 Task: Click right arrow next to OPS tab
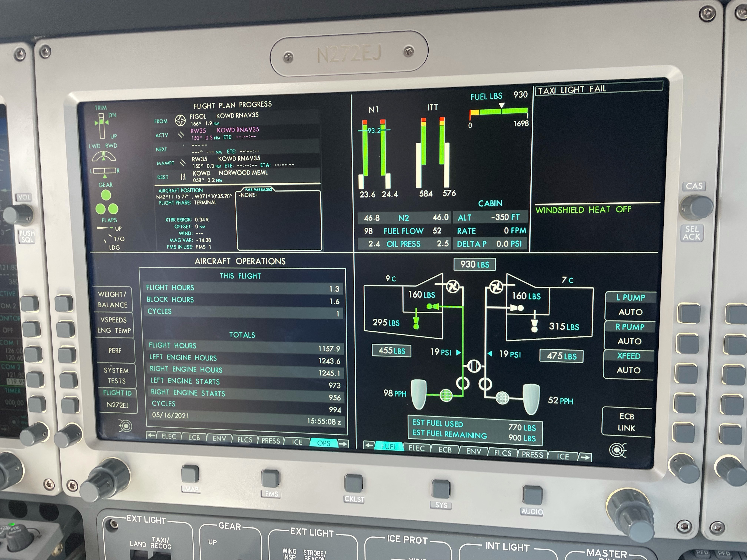(x=343, y=444)
